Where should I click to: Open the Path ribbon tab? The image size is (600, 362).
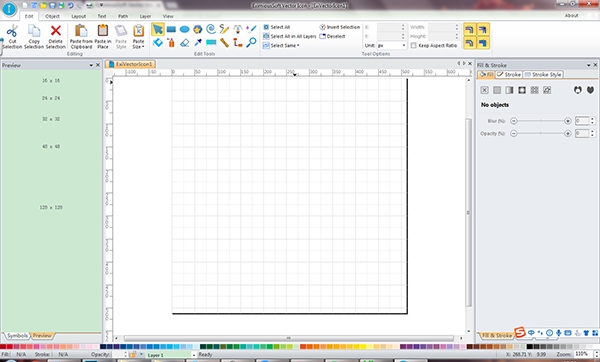point(123,16)
